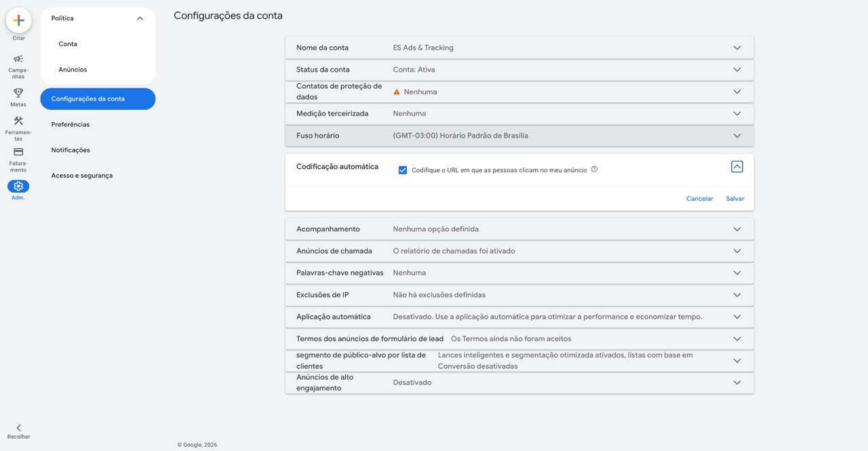Expand the Status da conta row
The width and height of the screenshot is (868, 451).
click(x=519, y=70)
